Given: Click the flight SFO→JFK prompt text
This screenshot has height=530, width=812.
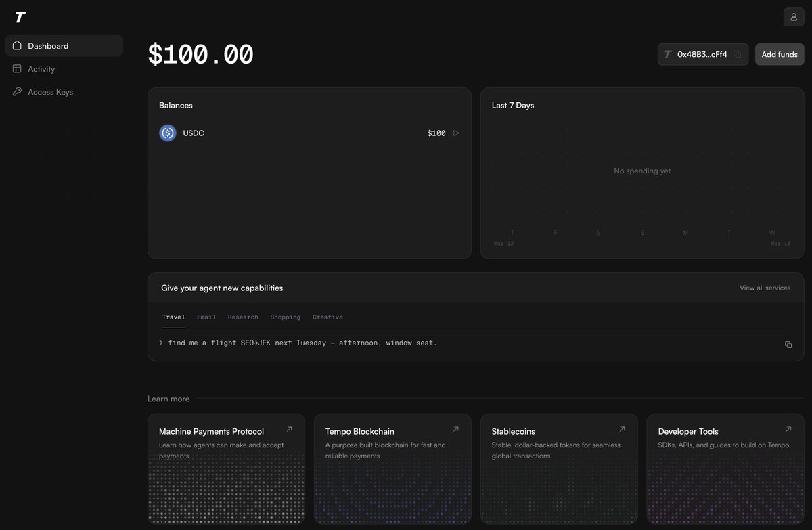Looking at the screenshot, I should [x=302, y=343].
